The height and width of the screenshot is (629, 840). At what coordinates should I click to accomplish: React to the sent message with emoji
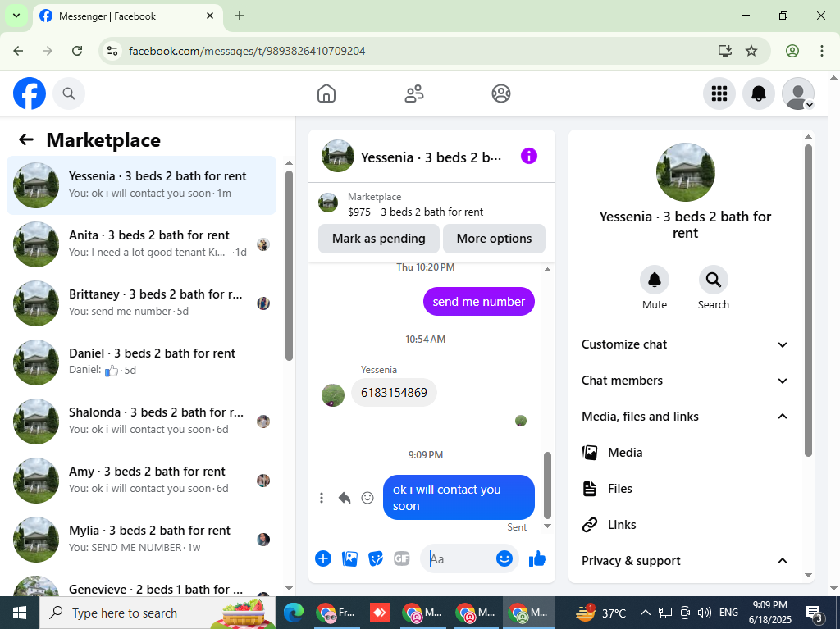click(367, 498)
